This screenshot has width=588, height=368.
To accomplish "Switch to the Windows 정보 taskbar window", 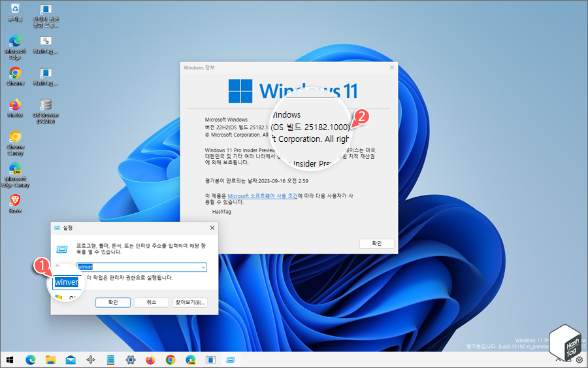I will 211,360.
